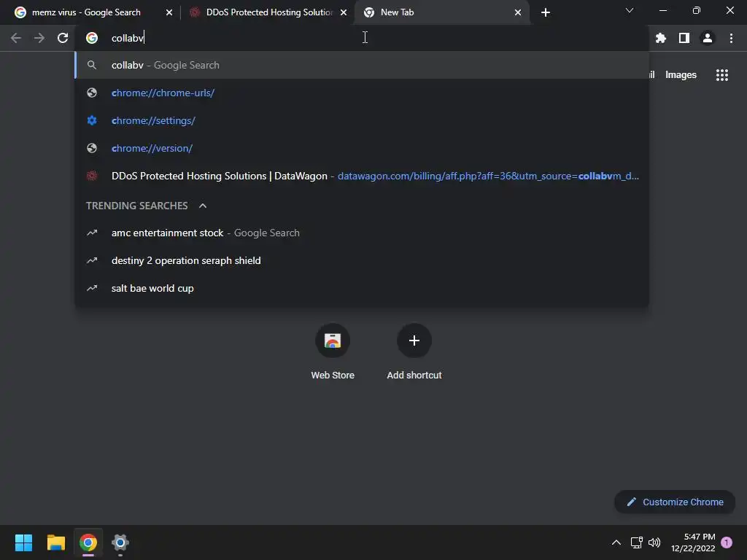Close the New Tab tab
The width and height of the screenshot is (747, 560).
coord(518,12)
